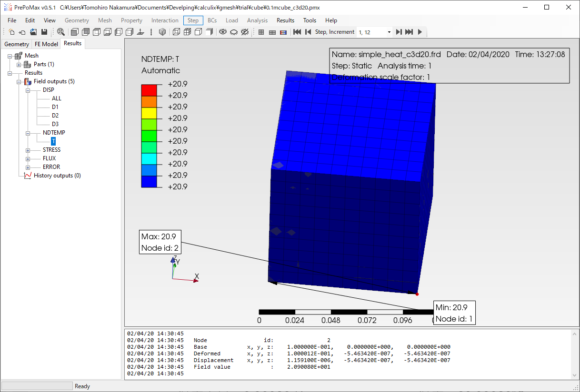Switch to back view cube icon
Viewport: 580px width, 392px height.
point(86,32)
